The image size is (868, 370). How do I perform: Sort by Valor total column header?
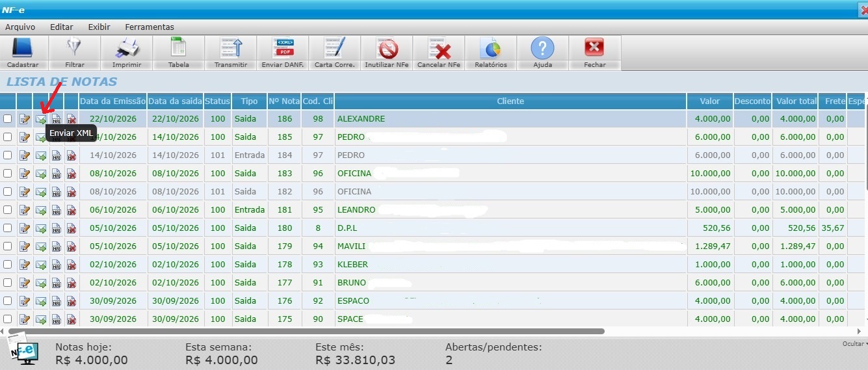pyautogui.click(x=796, y=101)
